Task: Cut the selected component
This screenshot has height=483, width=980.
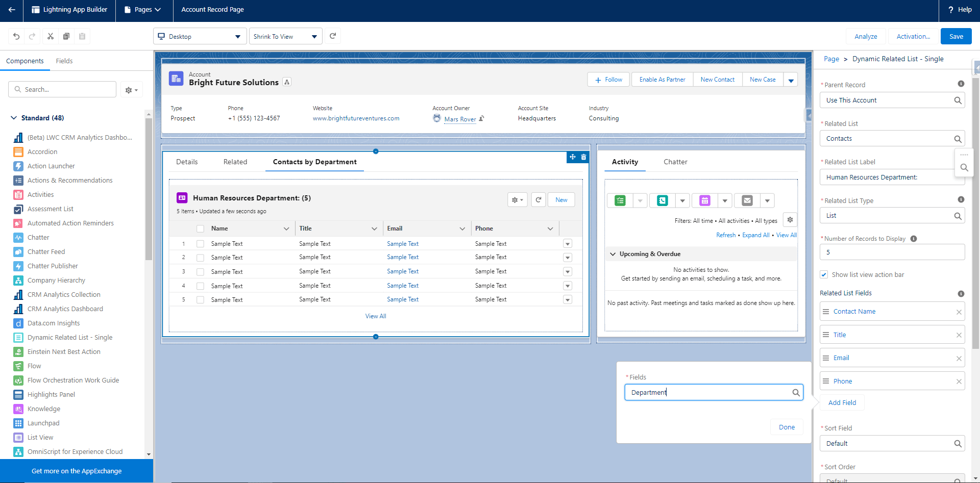Action: tap(50, 36)
